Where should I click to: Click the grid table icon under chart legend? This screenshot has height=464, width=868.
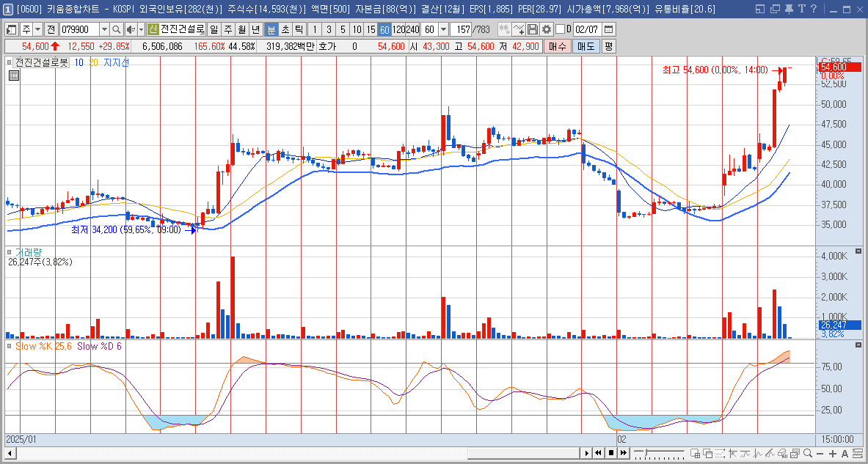(15, 76)
